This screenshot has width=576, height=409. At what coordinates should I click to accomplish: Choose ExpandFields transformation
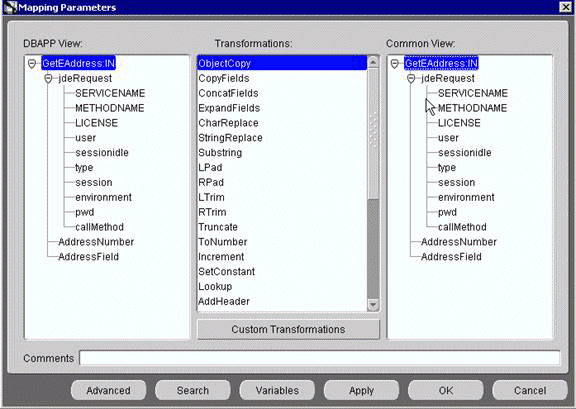coord(282,108)
